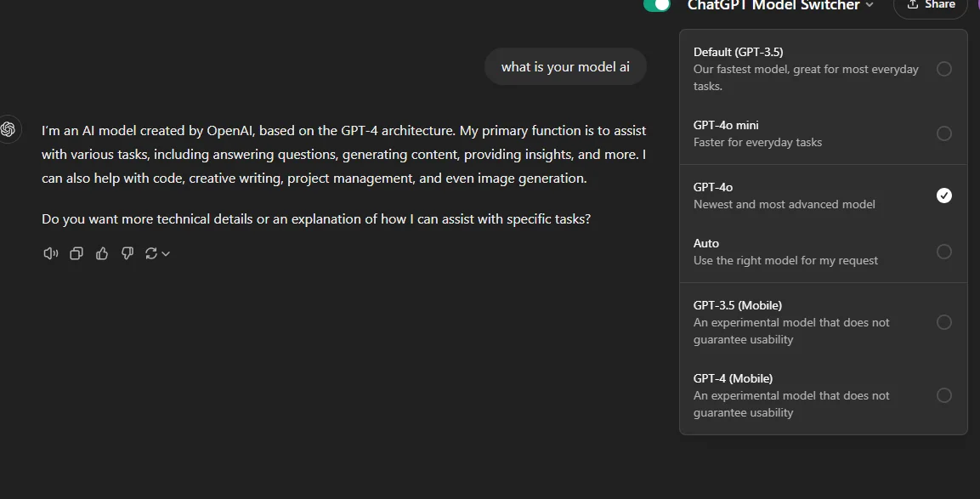The width and height of the screenshot is (980, 499).
Task: Click the regenerate response icon
Action: [151, 253]
